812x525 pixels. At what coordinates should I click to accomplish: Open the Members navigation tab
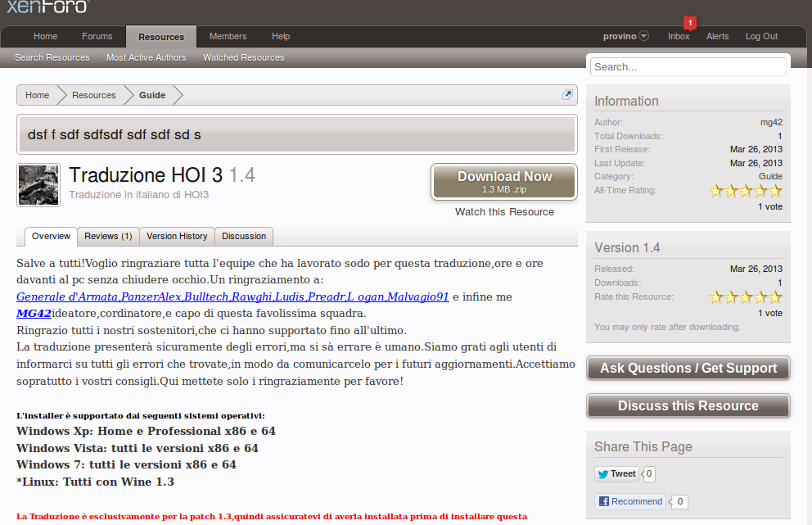pos(228,36)
